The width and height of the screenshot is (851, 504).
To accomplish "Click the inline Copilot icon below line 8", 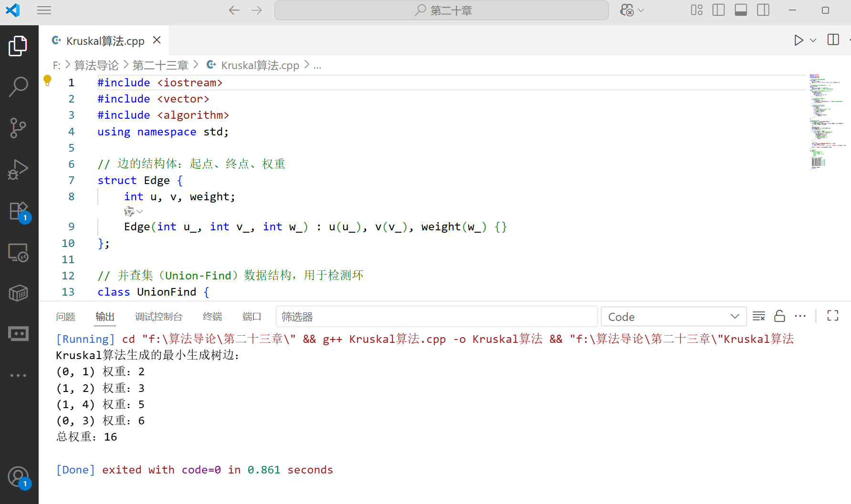I will 129,211.
